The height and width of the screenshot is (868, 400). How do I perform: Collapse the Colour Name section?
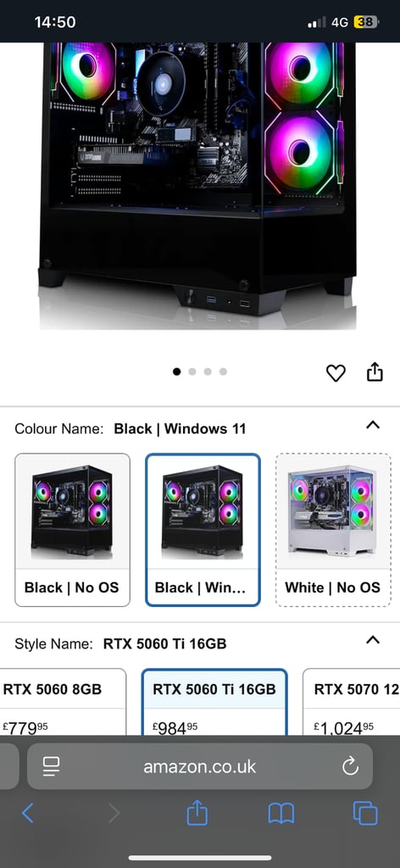coord(373,426)
